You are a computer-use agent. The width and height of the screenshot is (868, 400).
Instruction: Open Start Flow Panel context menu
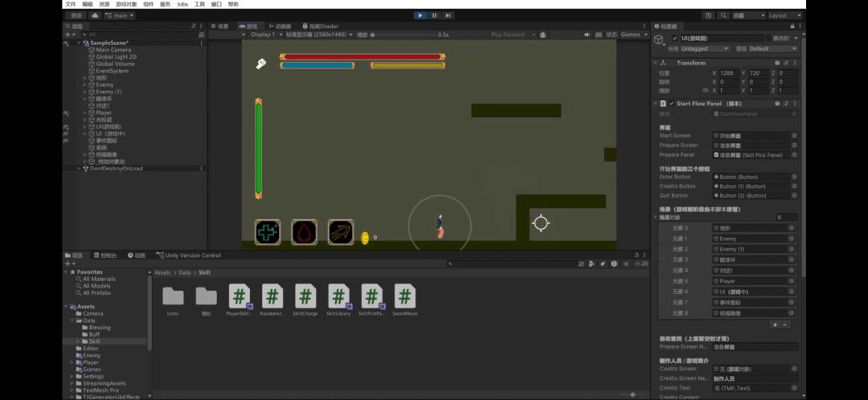795,104
